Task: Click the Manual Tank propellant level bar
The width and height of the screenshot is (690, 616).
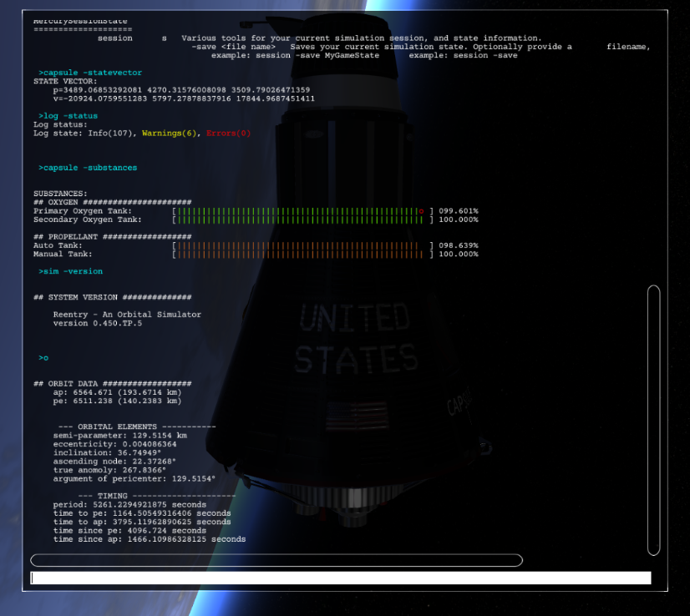Action: (x=302, y=254)
